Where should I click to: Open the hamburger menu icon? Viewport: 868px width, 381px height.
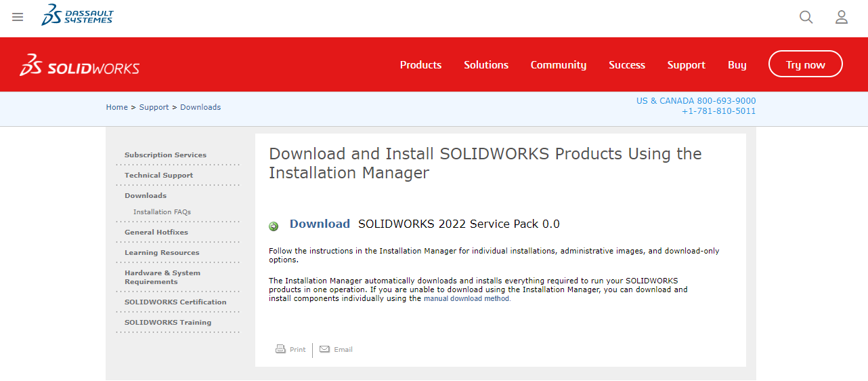(18, 17)
